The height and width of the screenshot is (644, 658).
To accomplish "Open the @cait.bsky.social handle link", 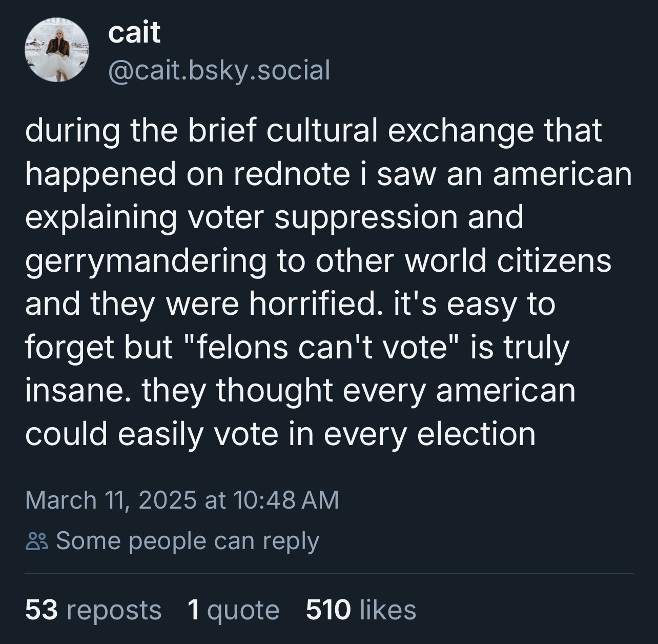I will [x=219, y=70].
